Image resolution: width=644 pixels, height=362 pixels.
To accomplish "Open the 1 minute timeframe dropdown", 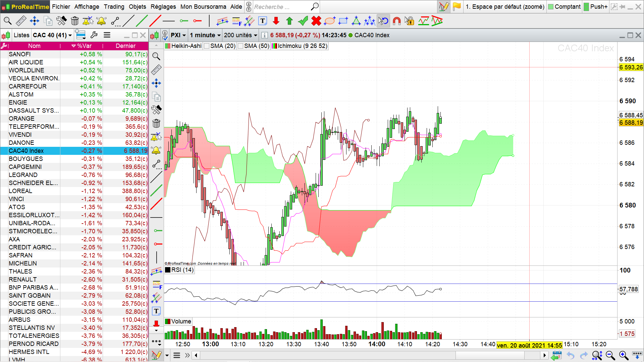I will pyautogui.click(x=205, y=35).
